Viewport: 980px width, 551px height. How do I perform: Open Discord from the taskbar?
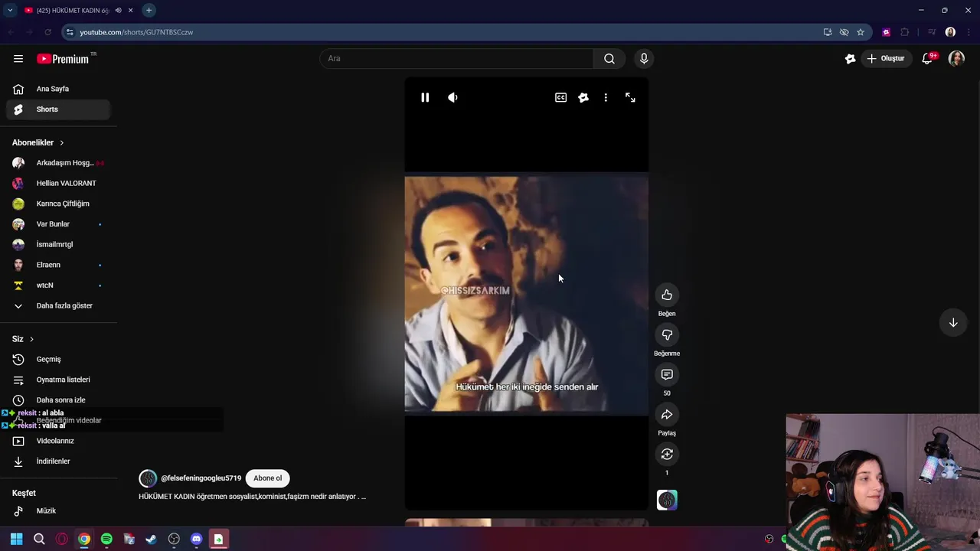point(196,539)
